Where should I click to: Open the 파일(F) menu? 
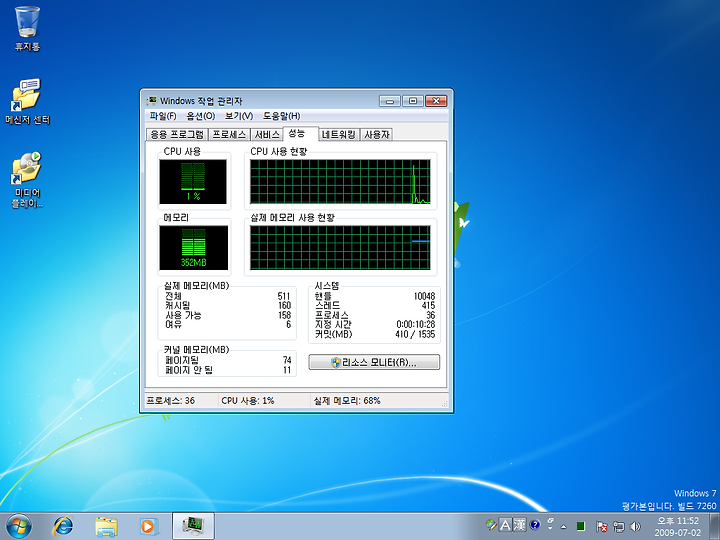pos(163,116)
